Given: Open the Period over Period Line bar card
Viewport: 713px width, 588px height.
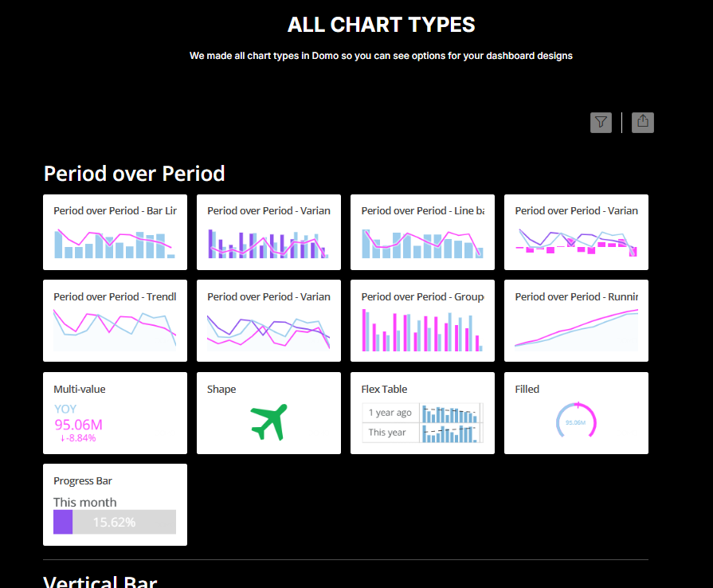Looking at the screenshot, I should [422, 233].
